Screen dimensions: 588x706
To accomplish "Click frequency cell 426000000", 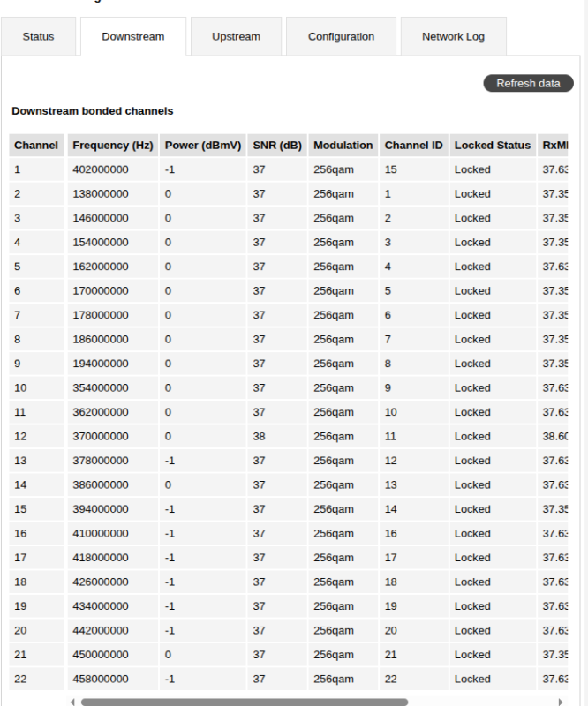I will click(x=113, y=582).
